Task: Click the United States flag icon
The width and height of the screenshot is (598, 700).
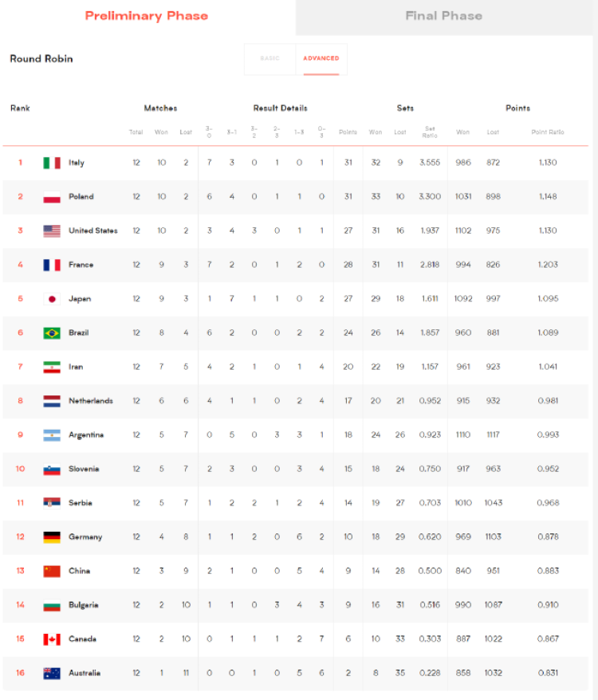Action: click(x=52, y=230)
